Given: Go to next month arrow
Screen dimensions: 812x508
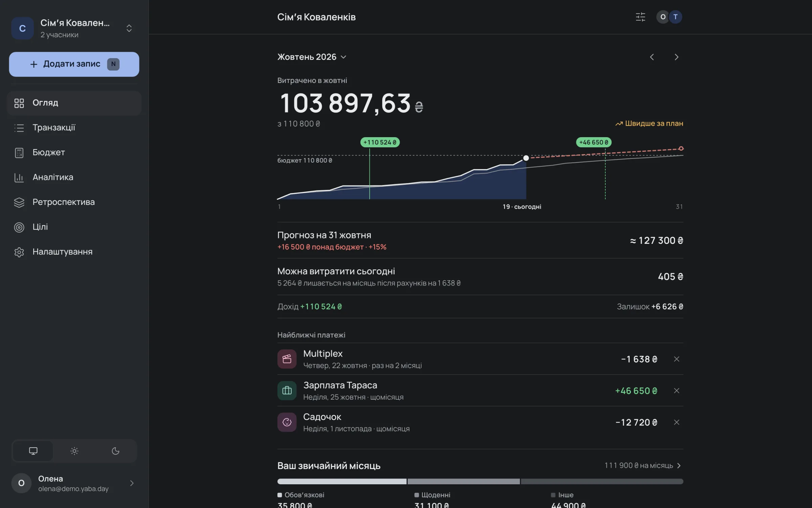Looking at the screenshot, I should coord(676,57).
